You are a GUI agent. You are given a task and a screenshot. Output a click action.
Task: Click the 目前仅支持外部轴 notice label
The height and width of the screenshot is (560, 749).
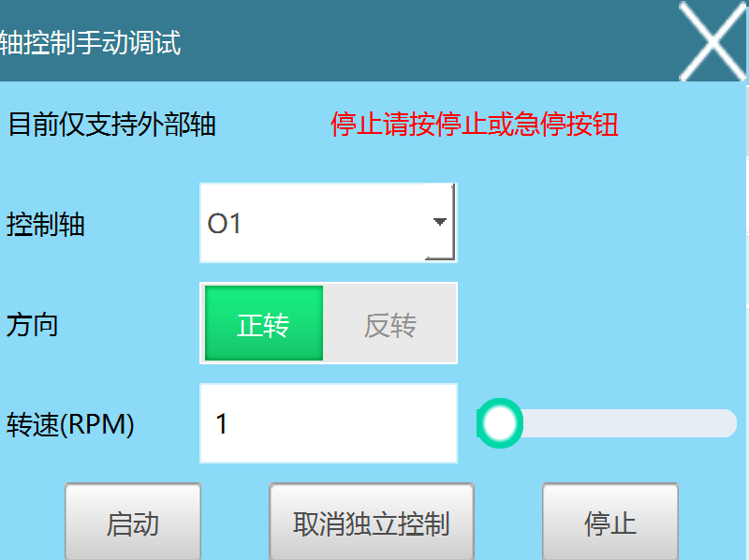[111, 125]
